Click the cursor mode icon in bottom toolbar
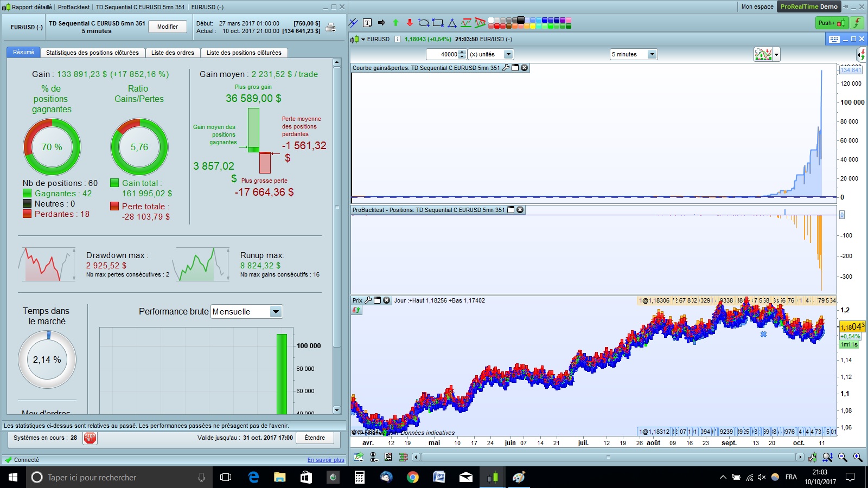The width and height of the screenshot is (868, 488). coord(374,457)
